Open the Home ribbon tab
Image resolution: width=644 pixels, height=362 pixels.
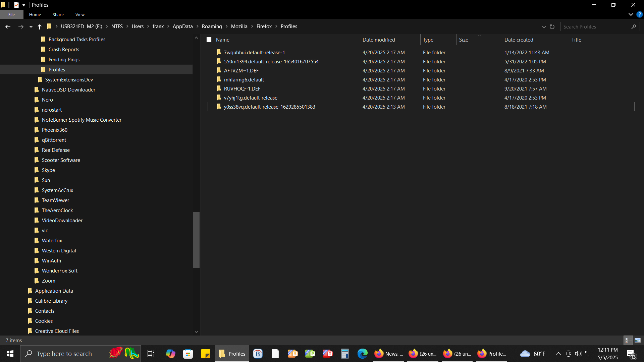(35, 14)
